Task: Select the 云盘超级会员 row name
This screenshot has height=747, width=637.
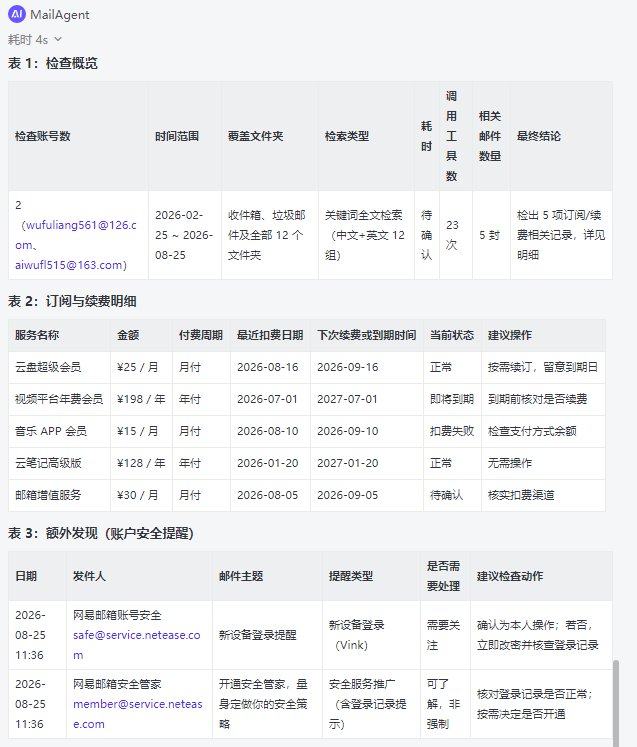Action: point(48,367)
